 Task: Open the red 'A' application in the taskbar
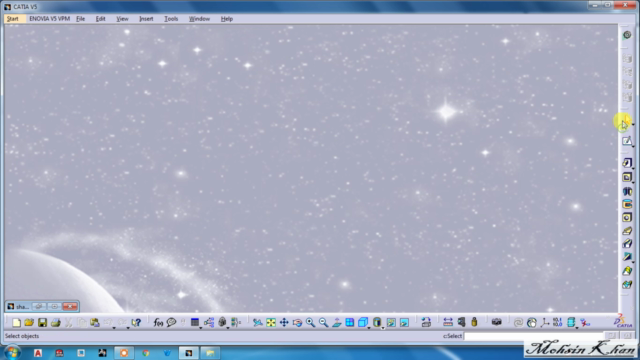(x=38, y=353)
